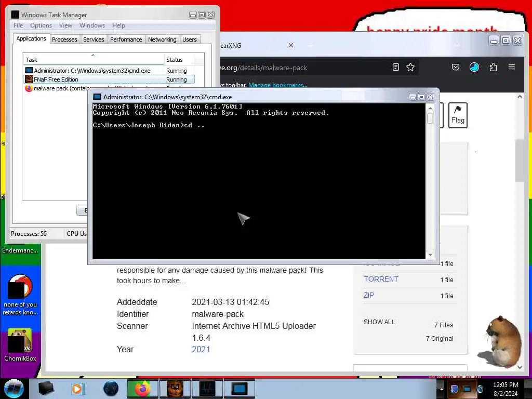Viewport: 532px width, 399px height.
Task: Switch to the Processes tab
Action: click(x=64, y=39)
